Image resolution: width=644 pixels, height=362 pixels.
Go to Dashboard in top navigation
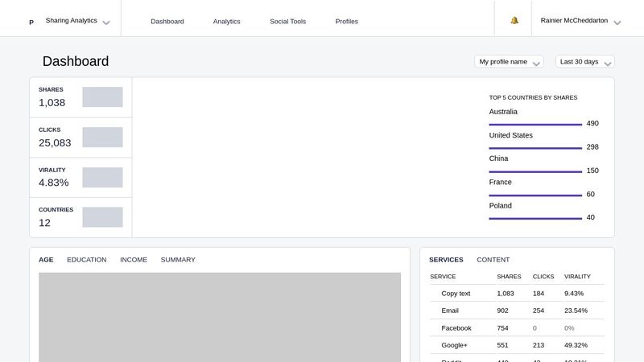(x=167, y=22)
